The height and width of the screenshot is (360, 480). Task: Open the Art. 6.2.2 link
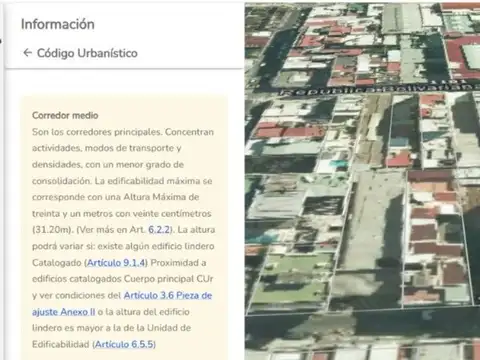pos(159,230)
